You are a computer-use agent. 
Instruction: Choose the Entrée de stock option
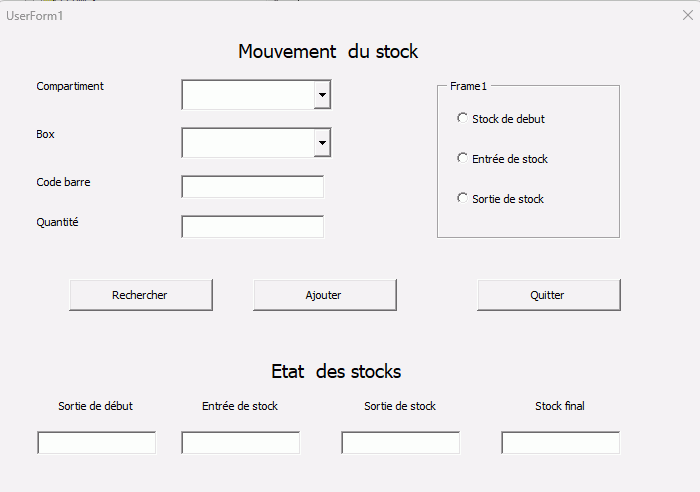(462, 158)
